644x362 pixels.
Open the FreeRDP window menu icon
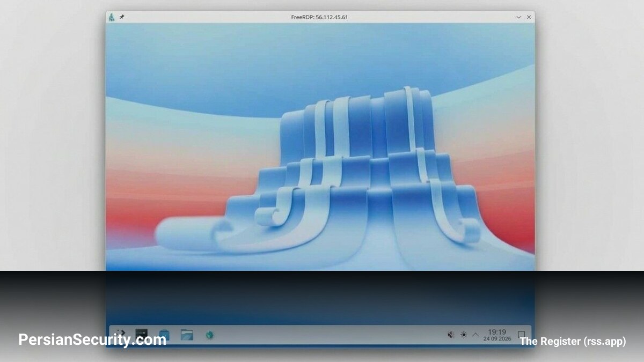click(x=111, y=17)
